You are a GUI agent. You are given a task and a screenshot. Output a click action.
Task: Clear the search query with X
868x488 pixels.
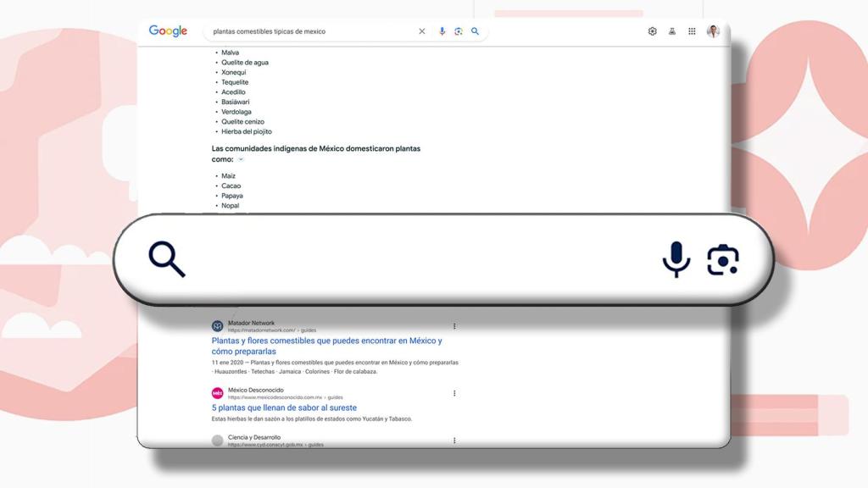point(422,31)
